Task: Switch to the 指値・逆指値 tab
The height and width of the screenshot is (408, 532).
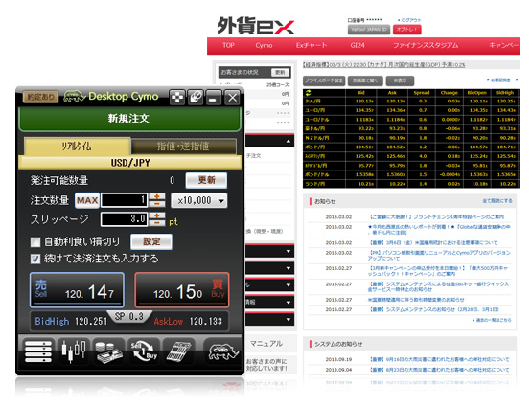Action: pyautogui.click(x=183, y=147)
